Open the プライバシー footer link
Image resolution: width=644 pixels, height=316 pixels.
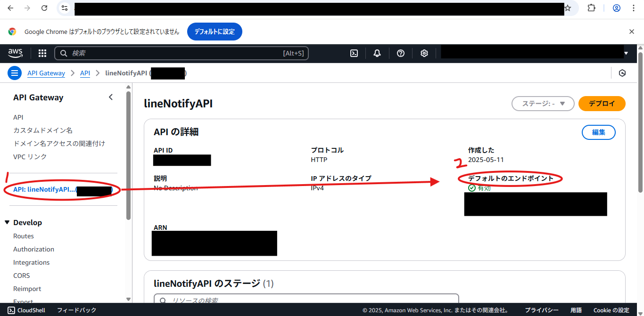(x=542, y=310)
